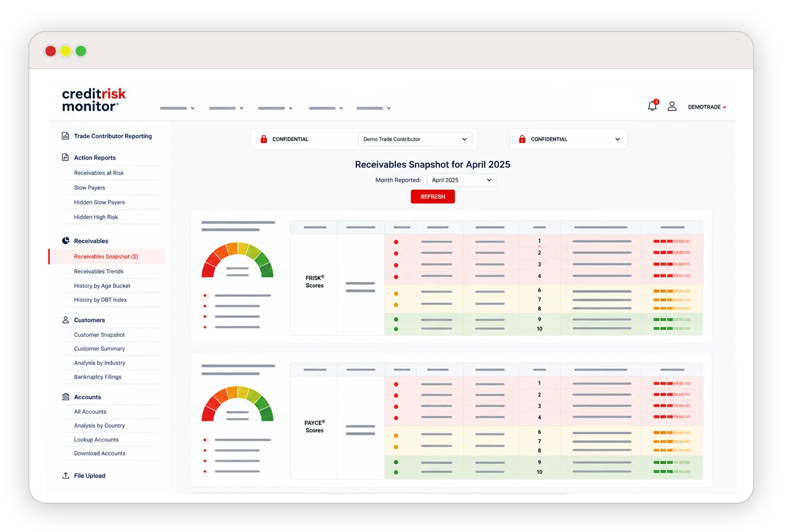
Task: Click the PAYCE Scores label cell
Action: tap(314, 427)
